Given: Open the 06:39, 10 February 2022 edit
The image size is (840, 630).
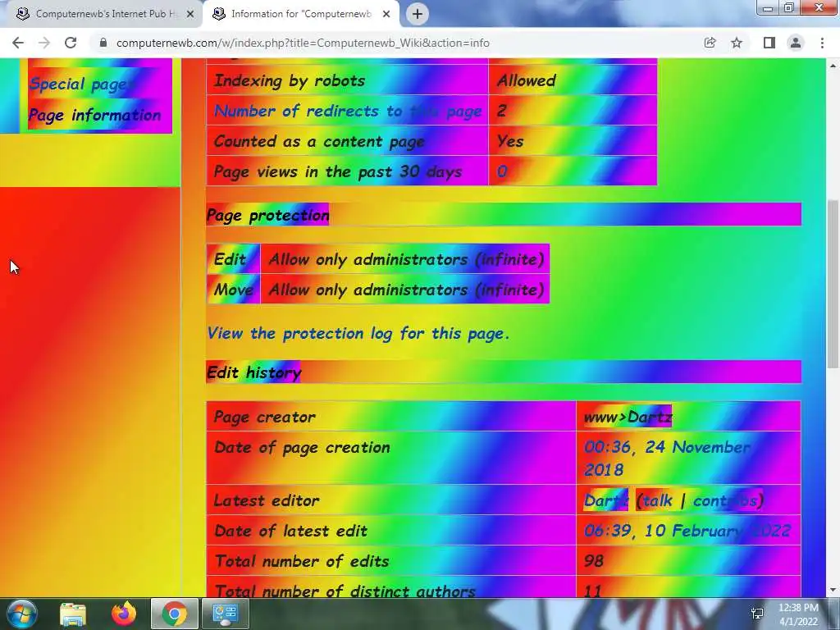Looking at the screenshot, I should (x=687, y=531).
